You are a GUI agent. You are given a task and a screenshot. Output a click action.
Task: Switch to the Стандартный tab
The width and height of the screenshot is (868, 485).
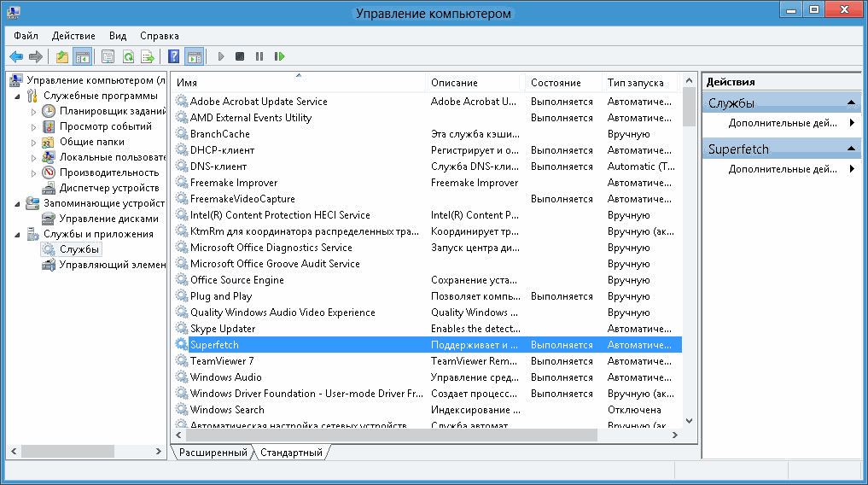click(x=291, y=453)
